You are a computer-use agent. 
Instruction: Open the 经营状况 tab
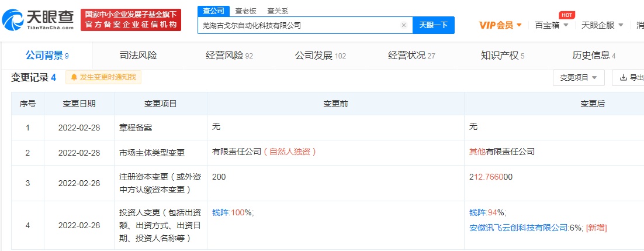411,56
